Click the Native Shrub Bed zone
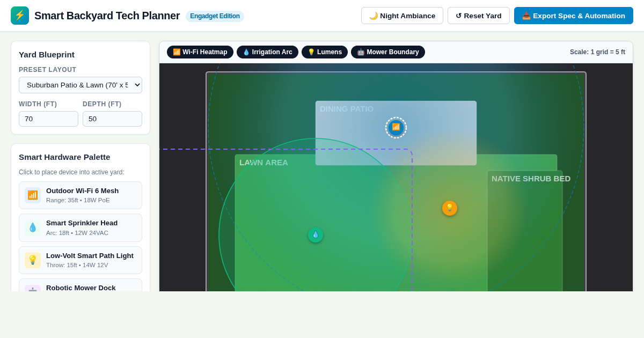This screenshot has width=644, height=338. pyautogui.click(x=525, y=231)
